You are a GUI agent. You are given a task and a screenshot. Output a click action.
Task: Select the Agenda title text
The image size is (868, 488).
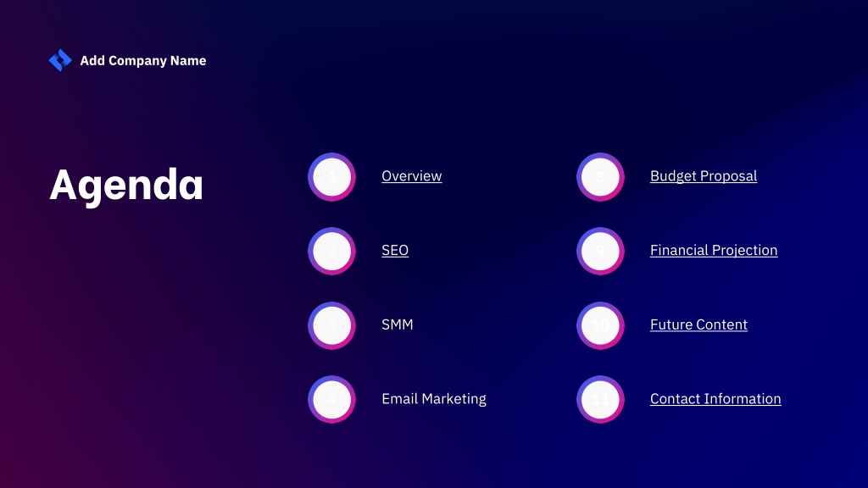point(126,186)
